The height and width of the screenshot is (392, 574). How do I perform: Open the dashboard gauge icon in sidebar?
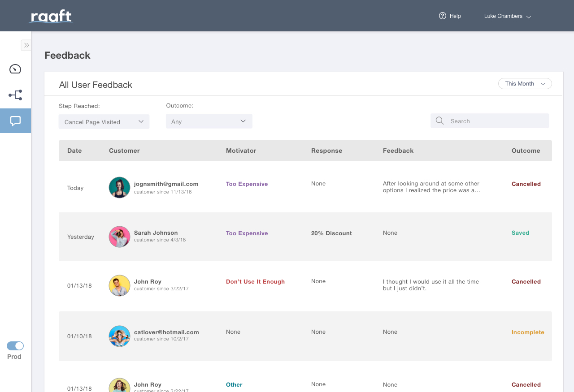tap(15, 69)
